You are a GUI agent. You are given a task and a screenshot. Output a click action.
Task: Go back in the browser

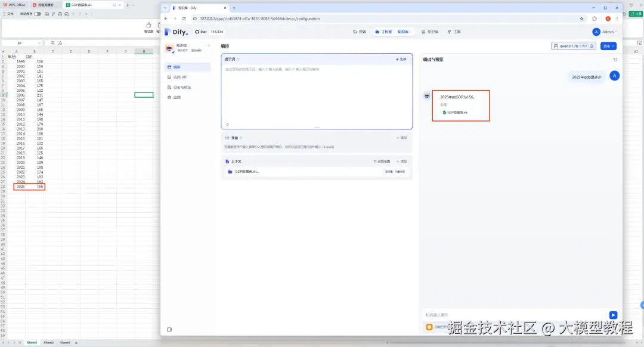pos(166,18)
